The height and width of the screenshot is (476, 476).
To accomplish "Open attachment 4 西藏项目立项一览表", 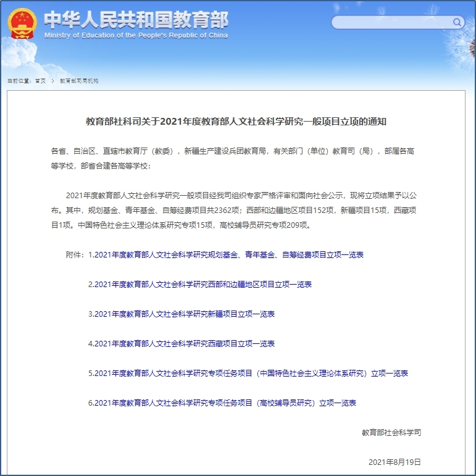I will coord(182,344).
